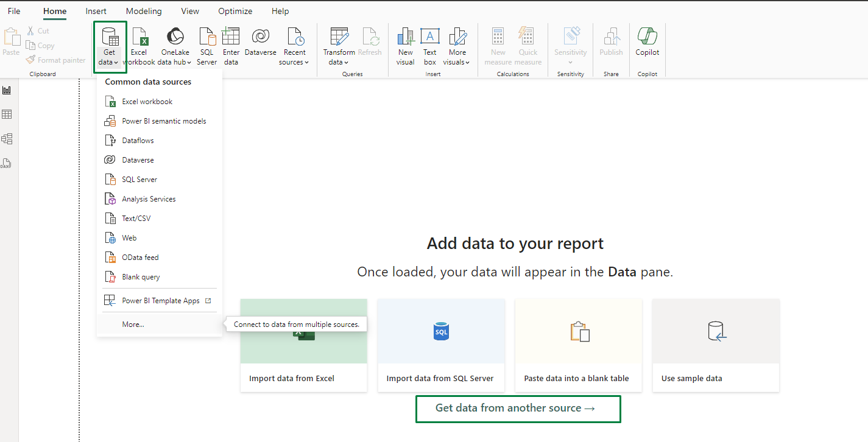Open the View ribbon tab
Image resolution: width=868 pixels, height=442 pixels.
[190, 12]
